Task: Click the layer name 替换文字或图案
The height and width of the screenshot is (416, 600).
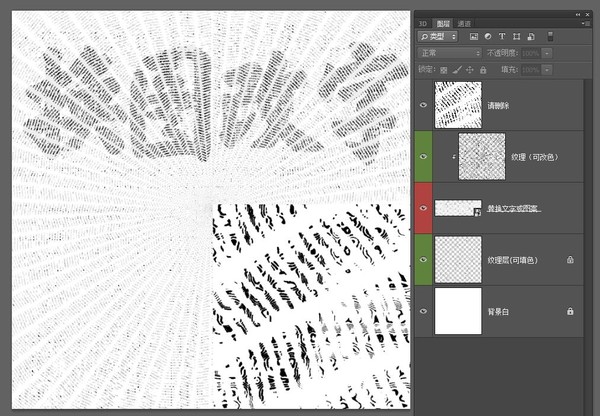Action: (x=514, y=209)
